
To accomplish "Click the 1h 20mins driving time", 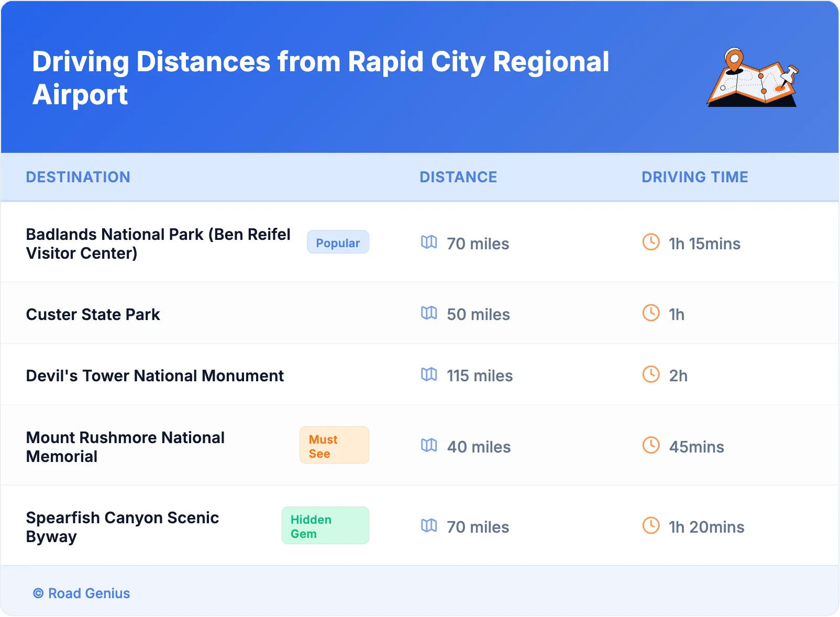I will pos(706,527).
